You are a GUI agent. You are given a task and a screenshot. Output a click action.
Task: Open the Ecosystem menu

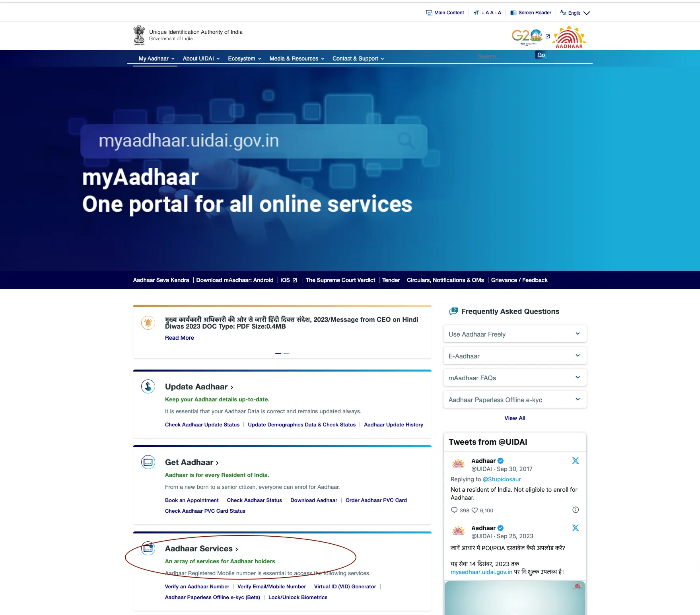coord(245,58)
